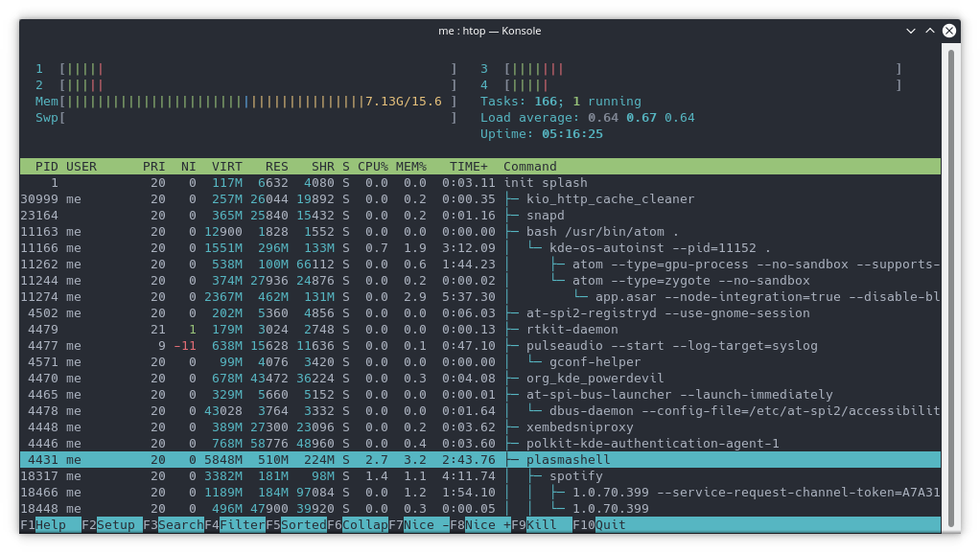Click the CPU 2 usage meter
The width and height of the screenshot is (980, 553).
[246, 85]
